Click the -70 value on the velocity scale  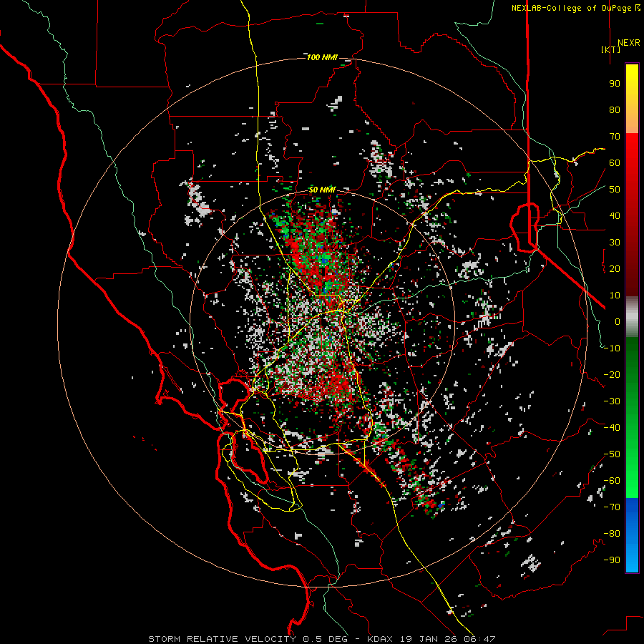pyautogui.click(x=612, y=507)
